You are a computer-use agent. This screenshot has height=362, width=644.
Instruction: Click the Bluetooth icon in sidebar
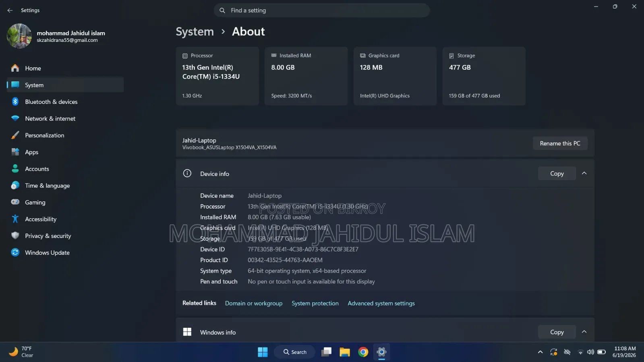[15, 101]
